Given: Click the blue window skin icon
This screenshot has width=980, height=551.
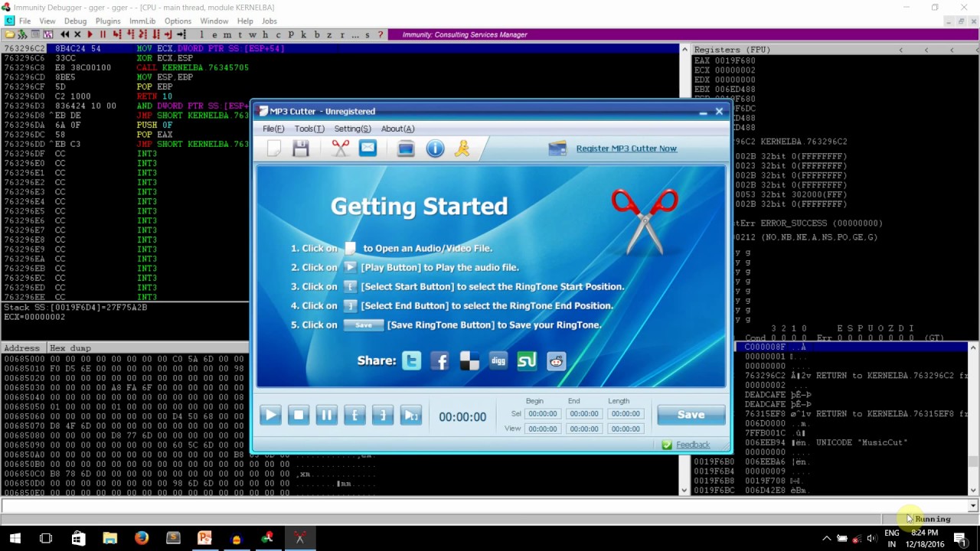Looking at the screenshot, I should point(406,148).
